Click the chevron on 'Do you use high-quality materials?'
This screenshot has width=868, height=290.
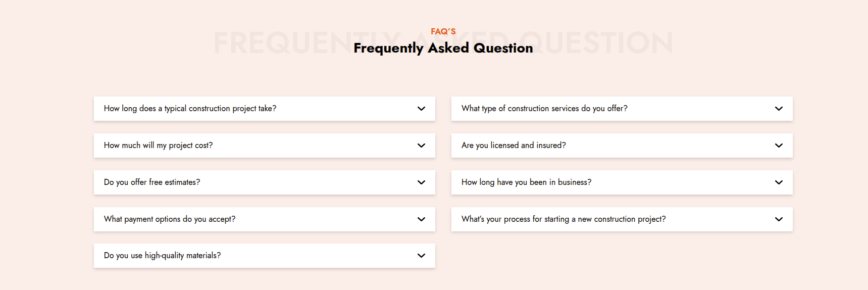pos(421,256)
